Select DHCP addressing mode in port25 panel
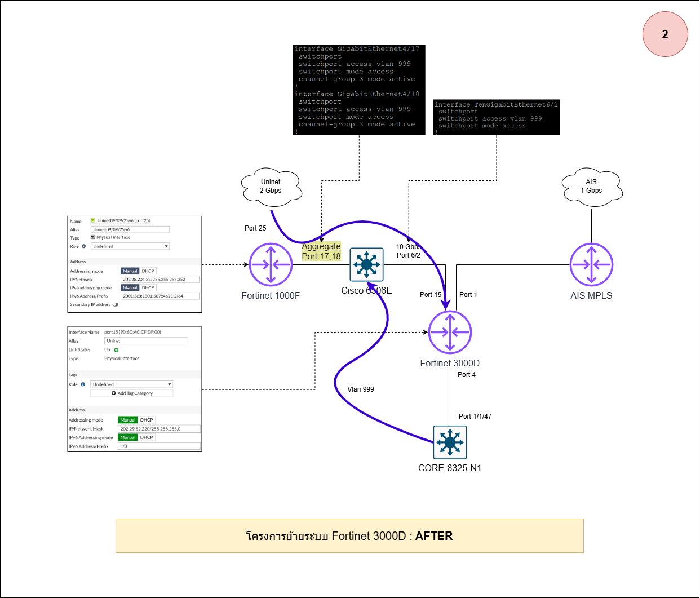700x598 pixels. 148,271
